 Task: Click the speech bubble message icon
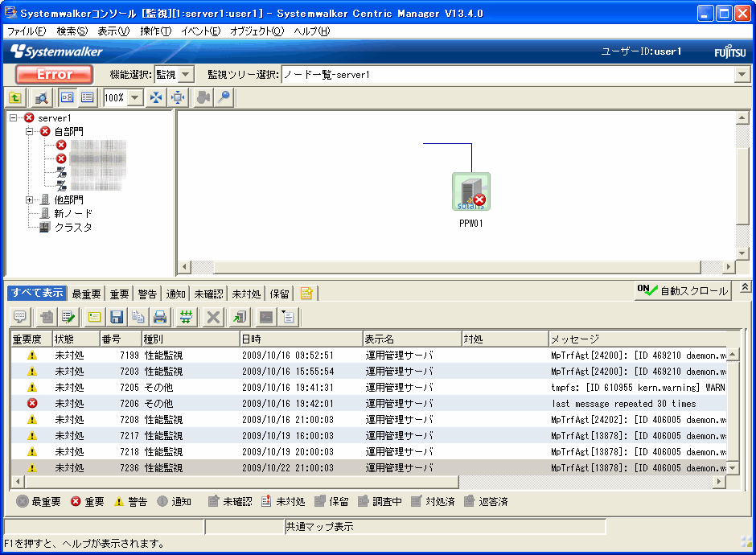tap(20, 317)
